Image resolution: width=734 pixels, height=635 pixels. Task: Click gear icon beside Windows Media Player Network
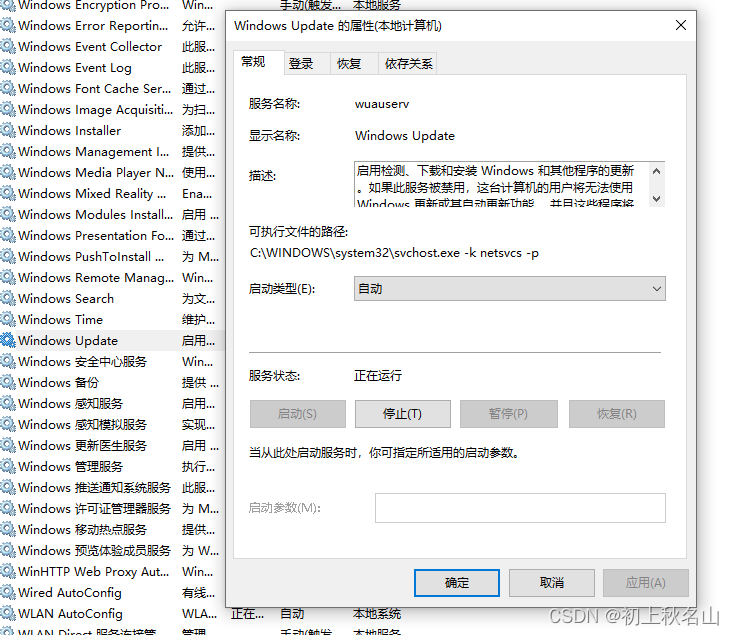[x=8, y=173]
